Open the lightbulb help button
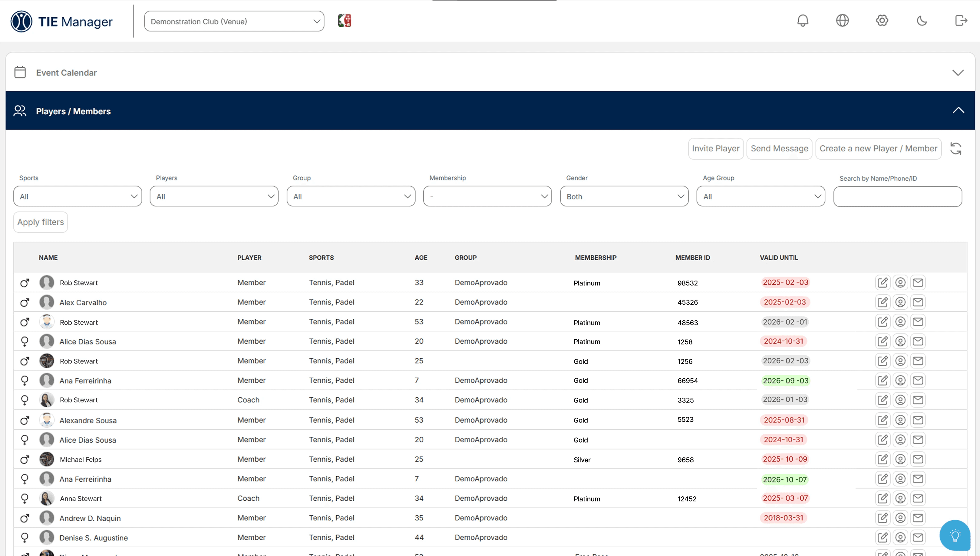The height and width of the screenshot is (556, 980). pos(955,535)
